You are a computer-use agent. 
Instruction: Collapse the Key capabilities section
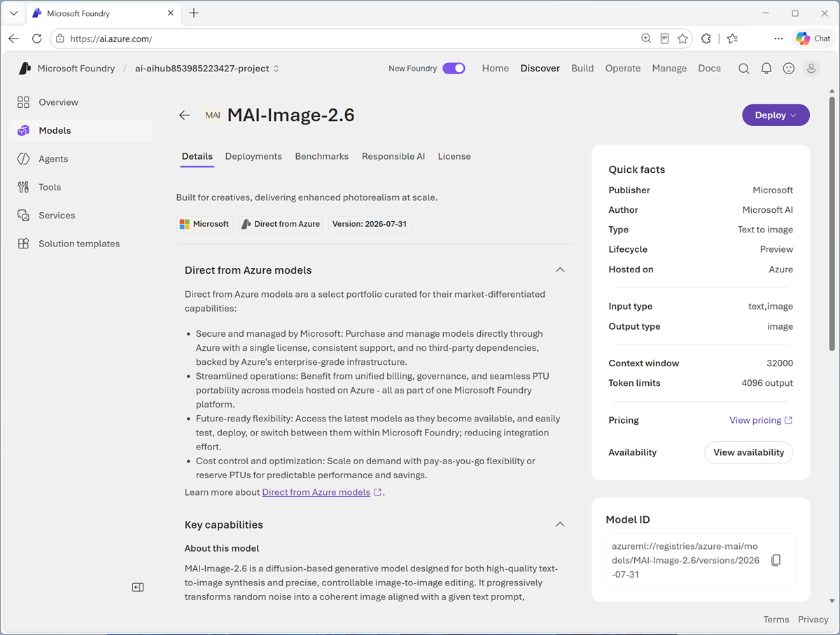pyautogui.click(x=560, y=524)
